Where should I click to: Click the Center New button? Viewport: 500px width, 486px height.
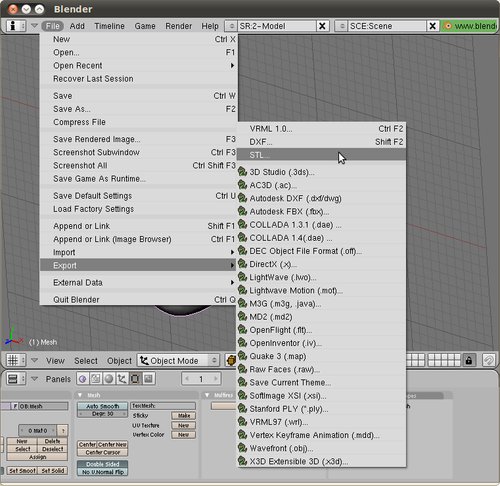112,445
